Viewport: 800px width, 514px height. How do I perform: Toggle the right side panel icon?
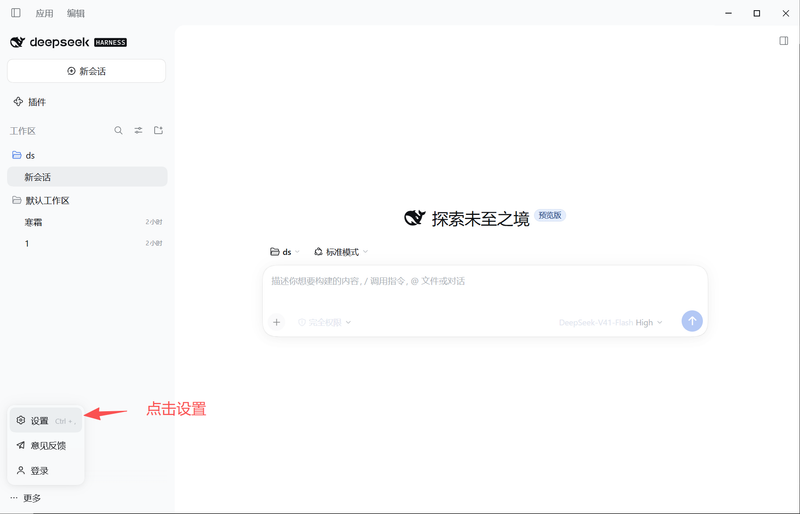(784, 41)
